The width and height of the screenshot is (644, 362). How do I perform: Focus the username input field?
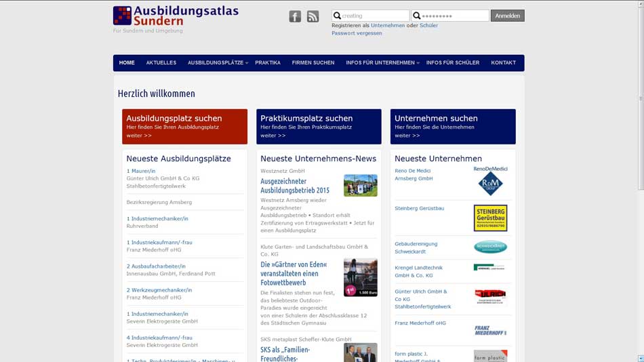click(x=370, y=16)
